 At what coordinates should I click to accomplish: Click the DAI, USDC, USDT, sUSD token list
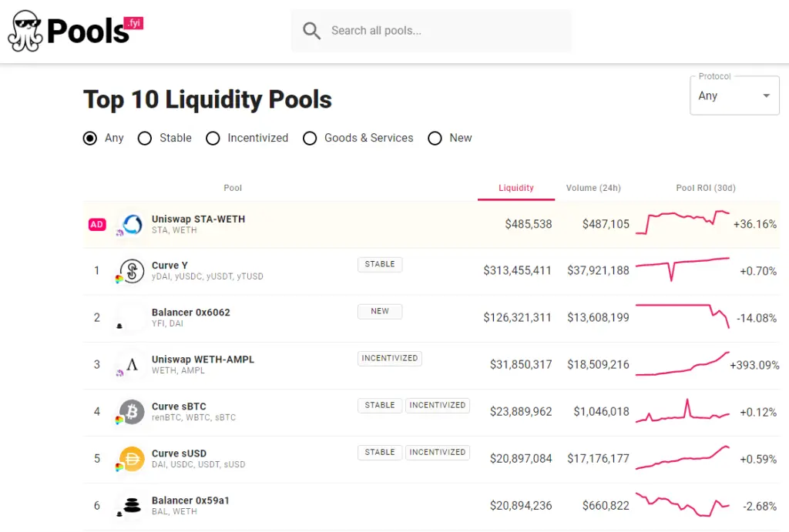198,464
